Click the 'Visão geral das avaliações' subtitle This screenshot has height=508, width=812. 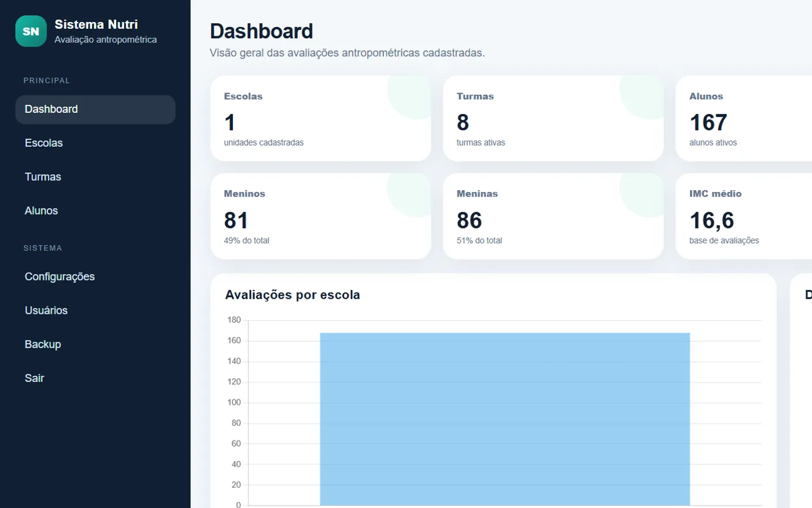(x=347, y=53)
